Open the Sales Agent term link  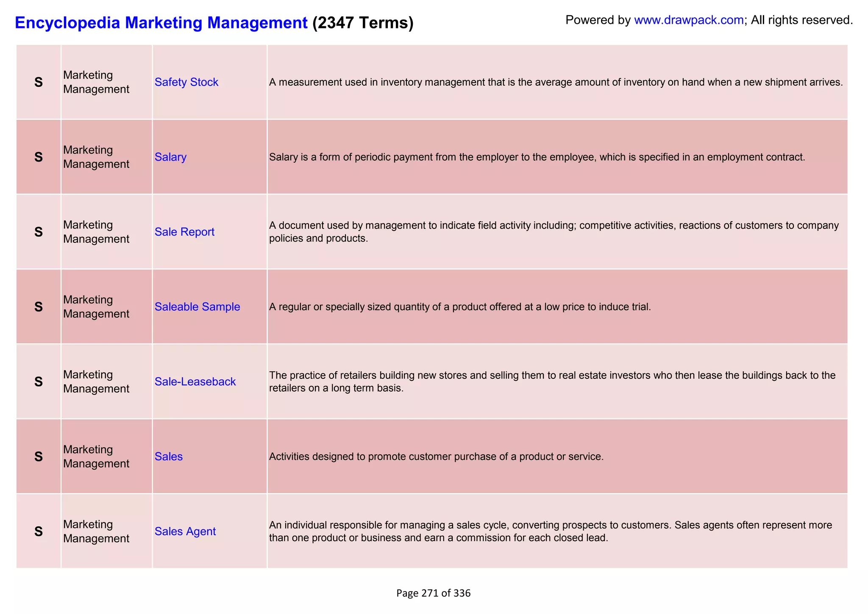pos(185,531)
